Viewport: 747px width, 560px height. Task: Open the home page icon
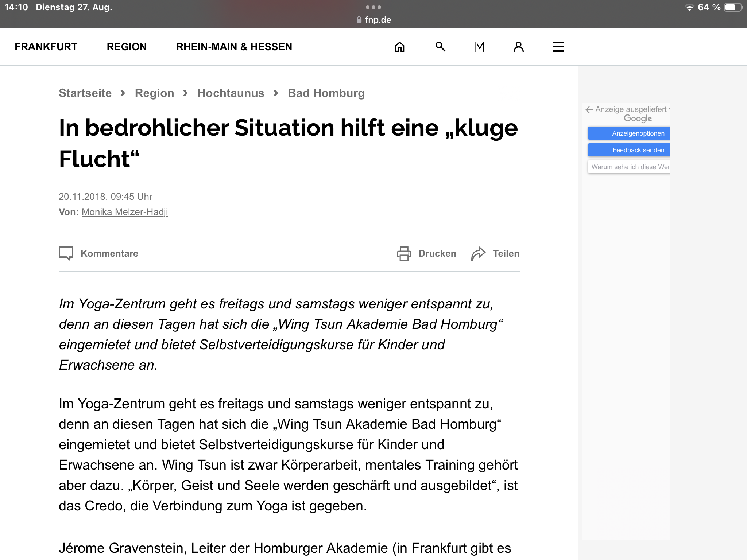[399, 47]
